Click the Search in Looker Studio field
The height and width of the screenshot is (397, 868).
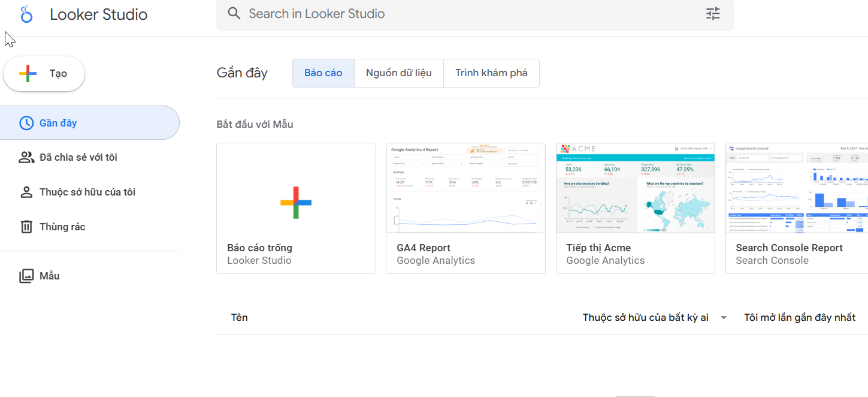(x=467, y=13)
